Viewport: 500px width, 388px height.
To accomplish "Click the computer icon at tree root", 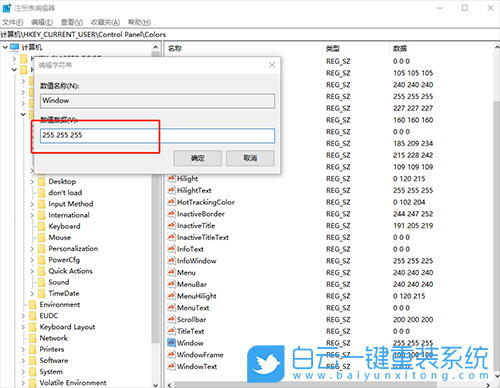I will point(15,47).
